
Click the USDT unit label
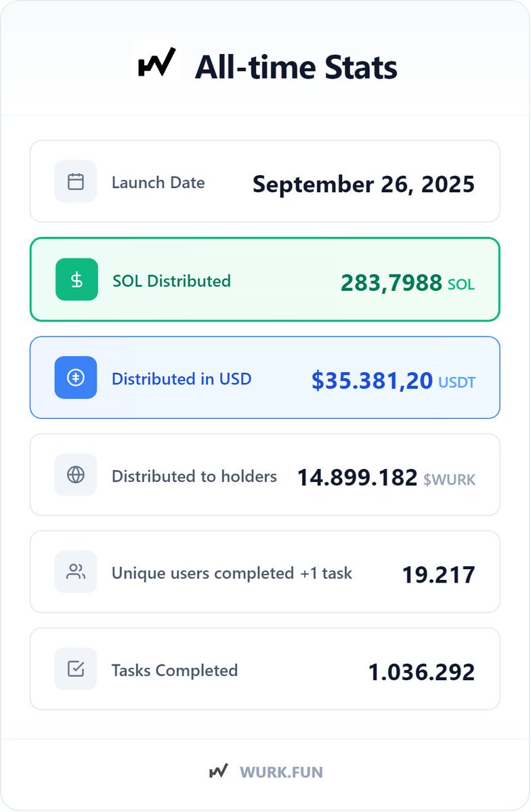click(457, 383)
